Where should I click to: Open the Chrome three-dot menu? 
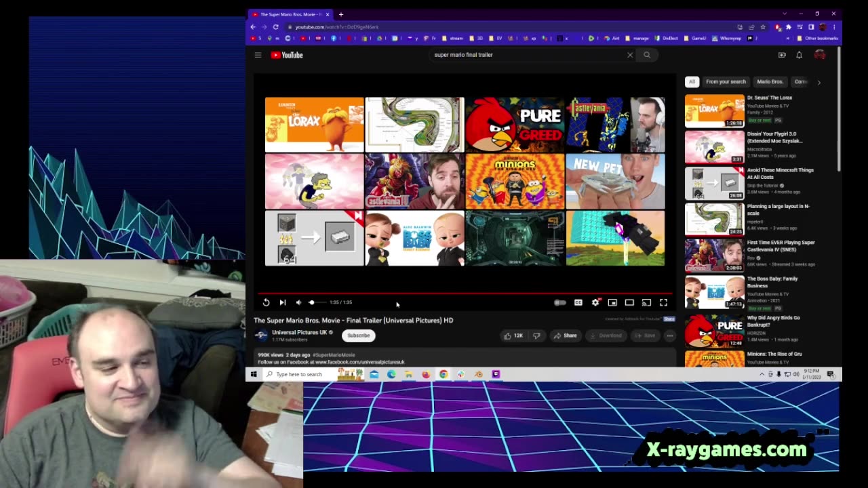834,27
